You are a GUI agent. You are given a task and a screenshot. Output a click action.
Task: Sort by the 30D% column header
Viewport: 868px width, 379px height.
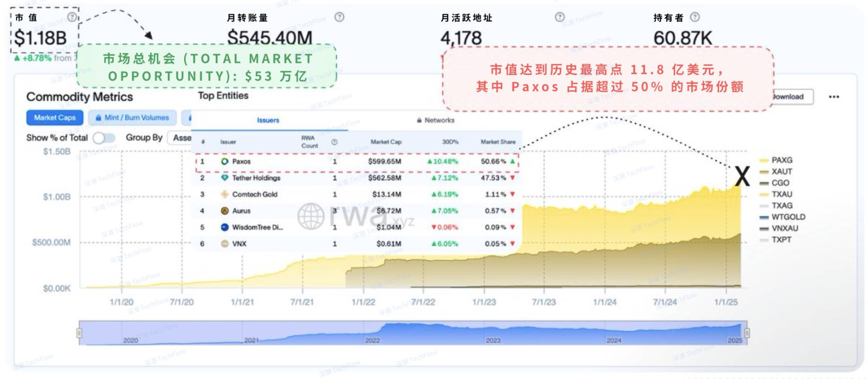tap(450, 142)
